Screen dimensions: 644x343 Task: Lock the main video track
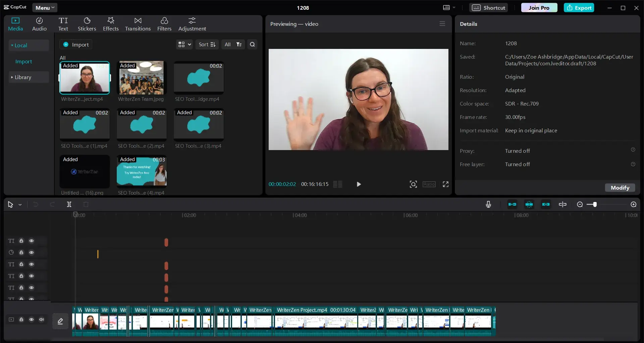pyautogui.click(x=21, y=320)
